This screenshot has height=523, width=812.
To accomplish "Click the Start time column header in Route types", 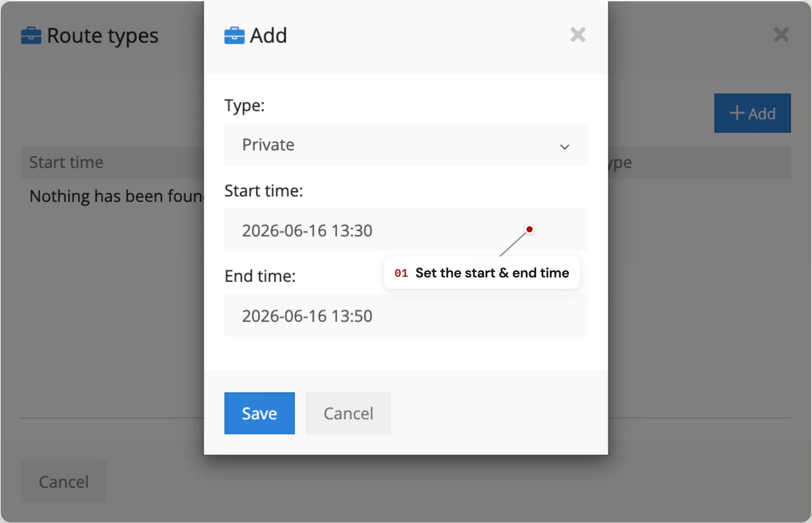I will tap(66, 162).
